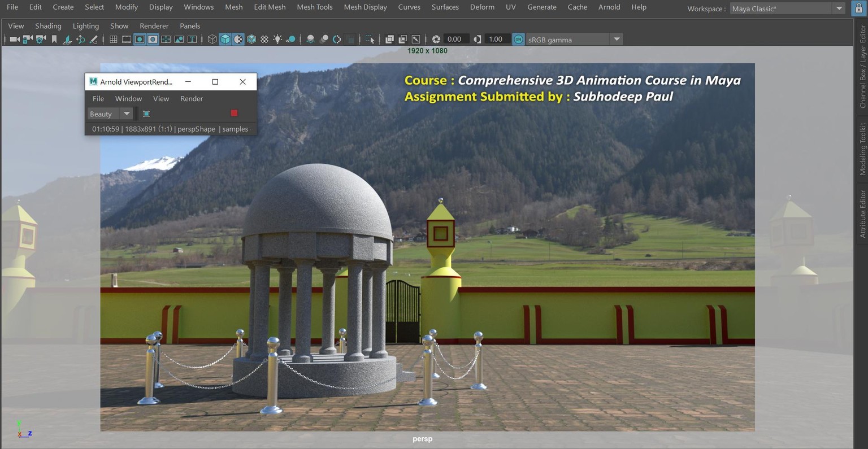Open the Mesh Tools main menu
This screenshot has width=868, height=449.
315,7
